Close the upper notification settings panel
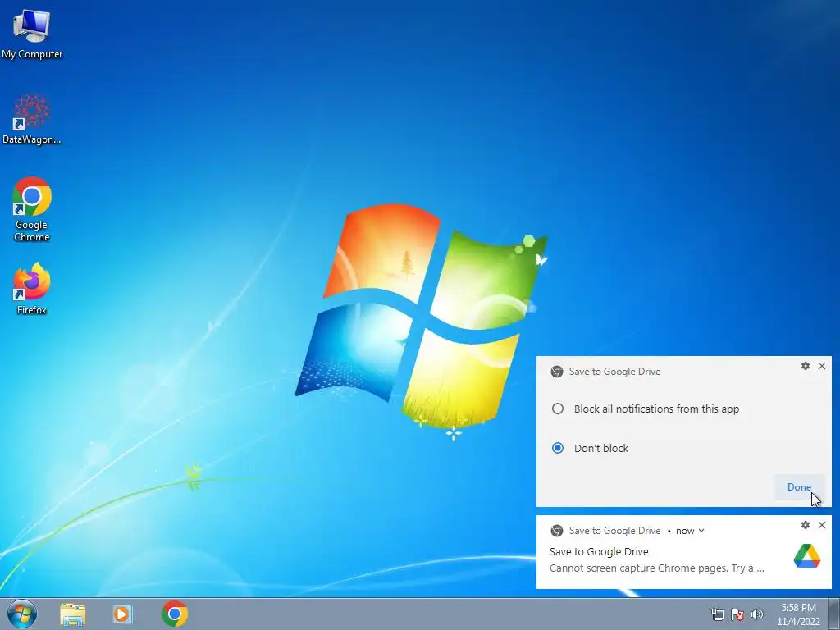 click(822, 366)
